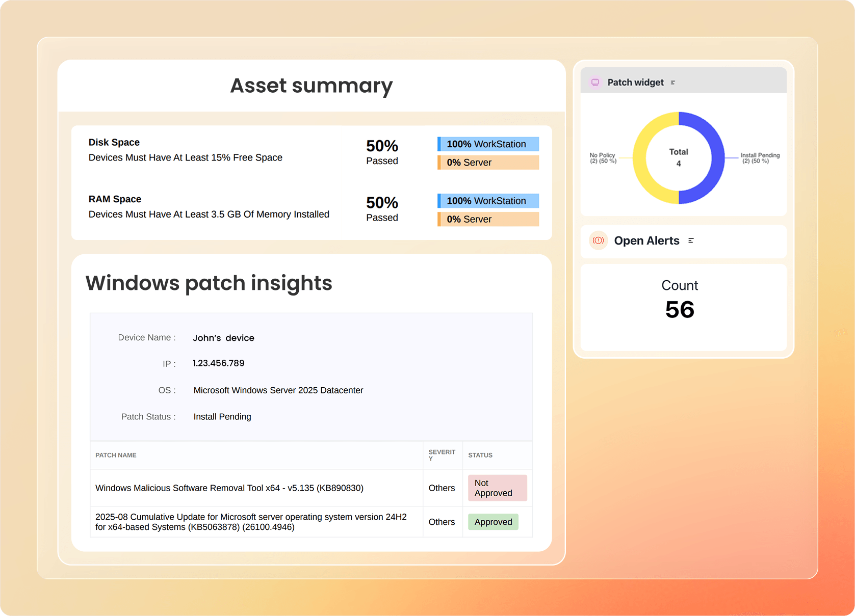The height and width of the screenshot is (616, 855).
Task: Click the STATUS column header
Action: [480, 455]
